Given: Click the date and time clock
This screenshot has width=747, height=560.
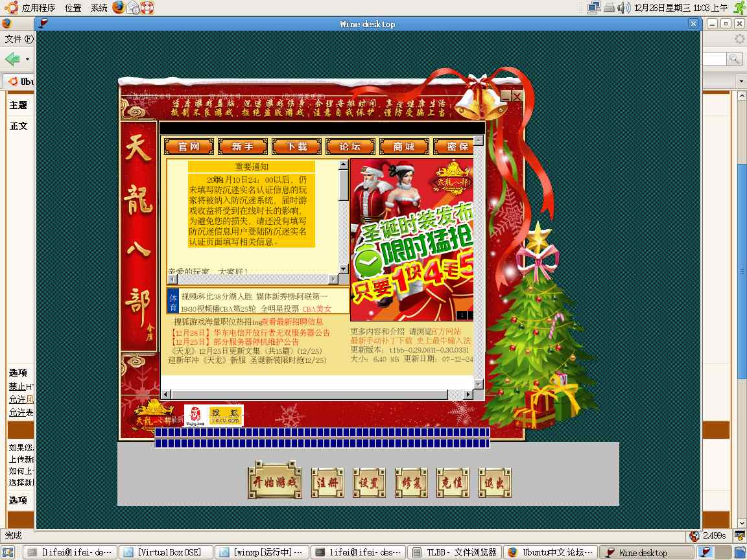Looking at the screenshot, I should tap(681, 8).
